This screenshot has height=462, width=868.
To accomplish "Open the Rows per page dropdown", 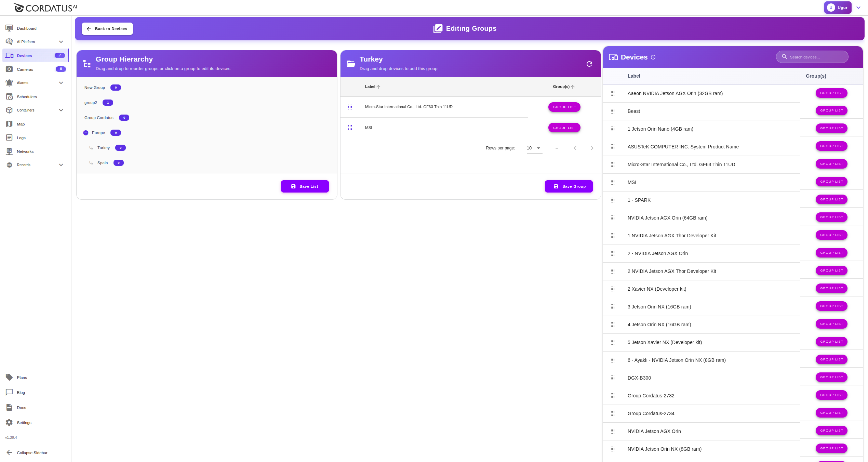I will (533, 148).
